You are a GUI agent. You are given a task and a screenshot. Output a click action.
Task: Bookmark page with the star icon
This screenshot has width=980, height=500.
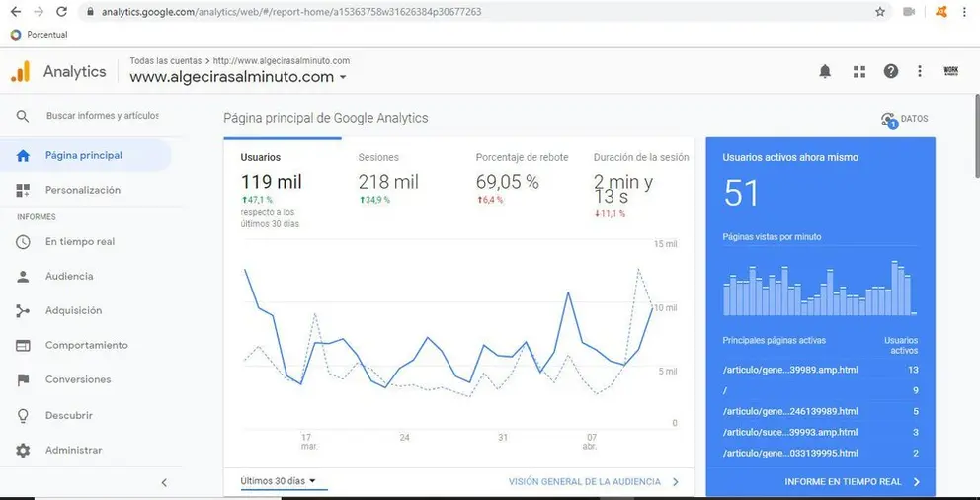(880, 11)
